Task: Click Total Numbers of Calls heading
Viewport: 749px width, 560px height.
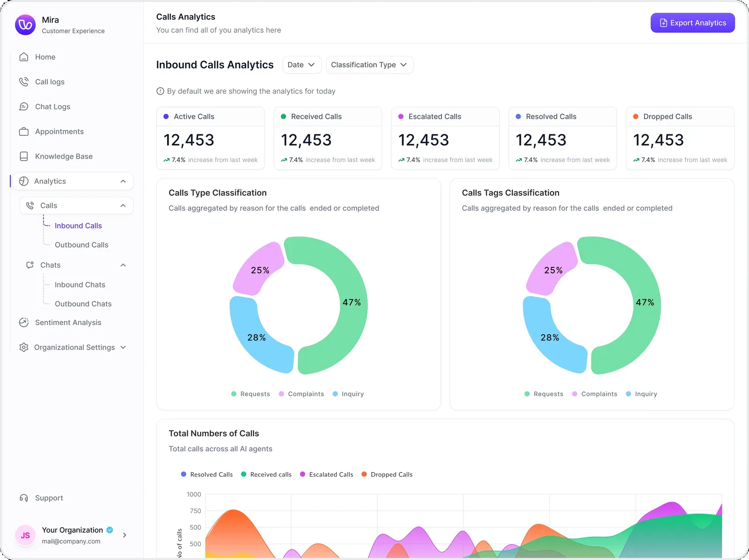Action: click(214, 434)
